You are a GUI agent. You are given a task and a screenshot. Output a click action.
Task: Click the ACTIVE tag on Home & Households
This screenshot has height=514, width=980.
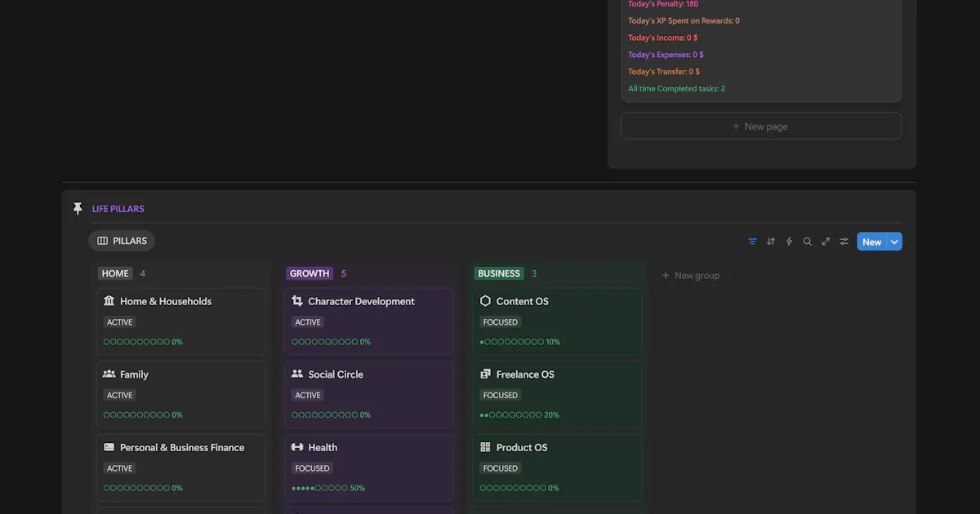click(x=120, y=322)
